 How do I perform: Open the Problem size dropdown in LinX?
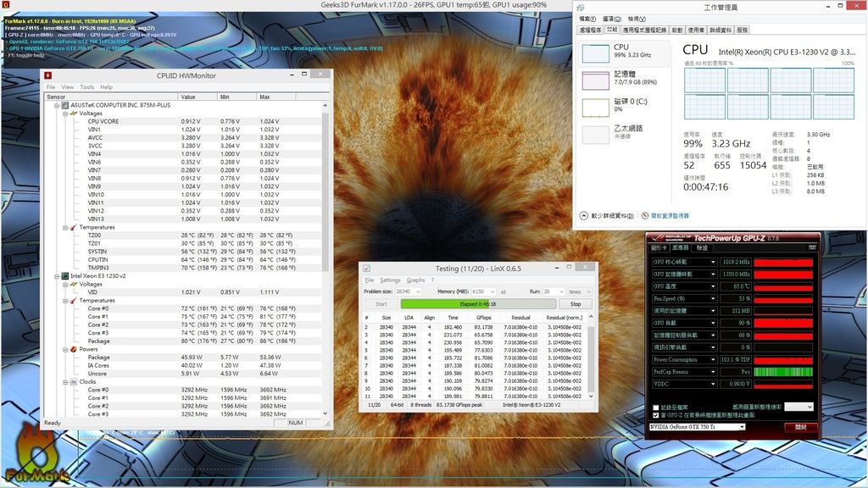click(x=418, y=291)
